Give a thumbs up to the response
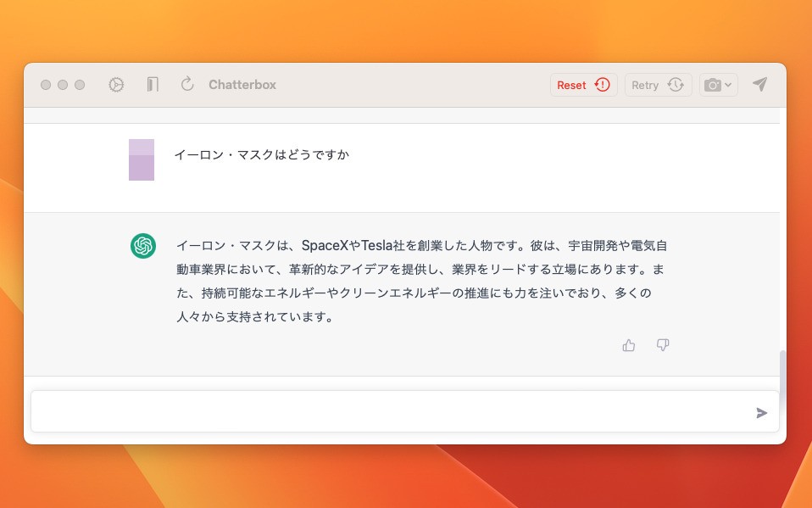Image resolution: width=812 pixels, height=508 pixels. 628,345
